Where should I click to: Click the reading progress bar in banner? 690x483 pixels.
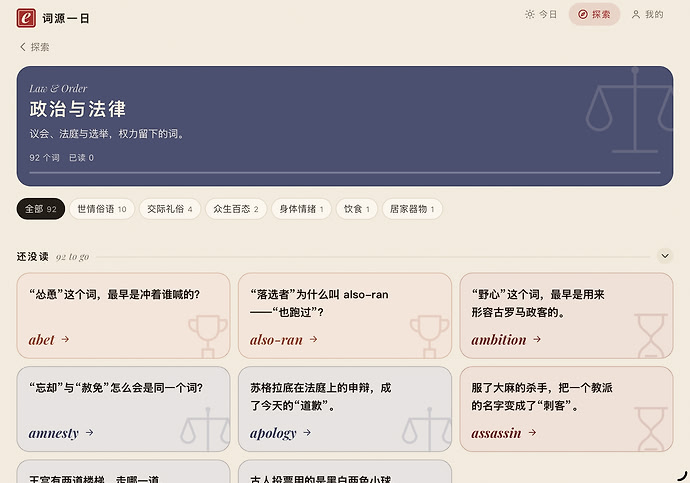pyautogui.click(x=345, y=172)
